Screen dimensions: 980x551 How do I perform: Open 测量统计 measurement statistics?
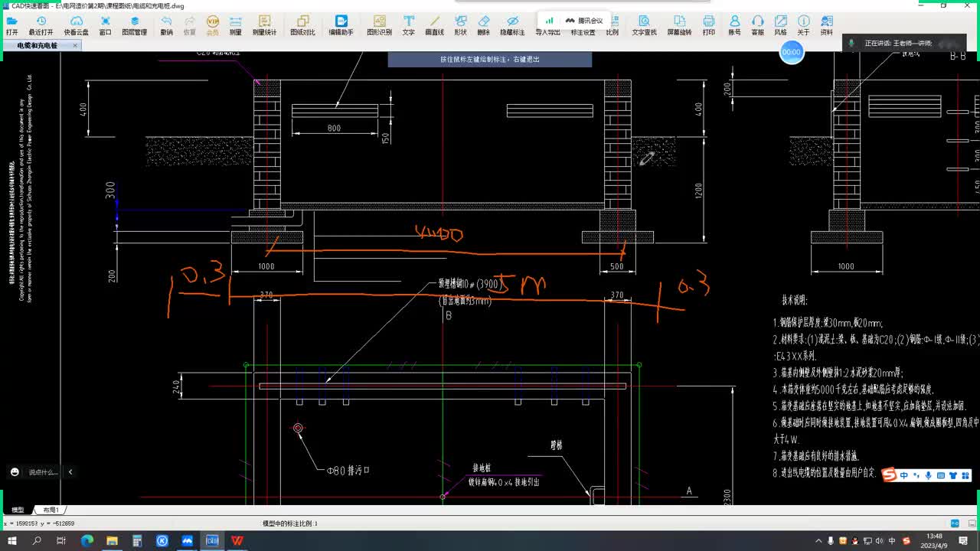point(264,26)
